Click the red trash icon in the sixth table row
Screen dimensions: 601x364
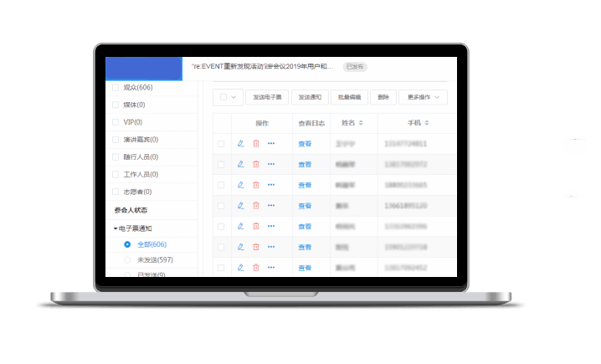click(x=256, y=247)
